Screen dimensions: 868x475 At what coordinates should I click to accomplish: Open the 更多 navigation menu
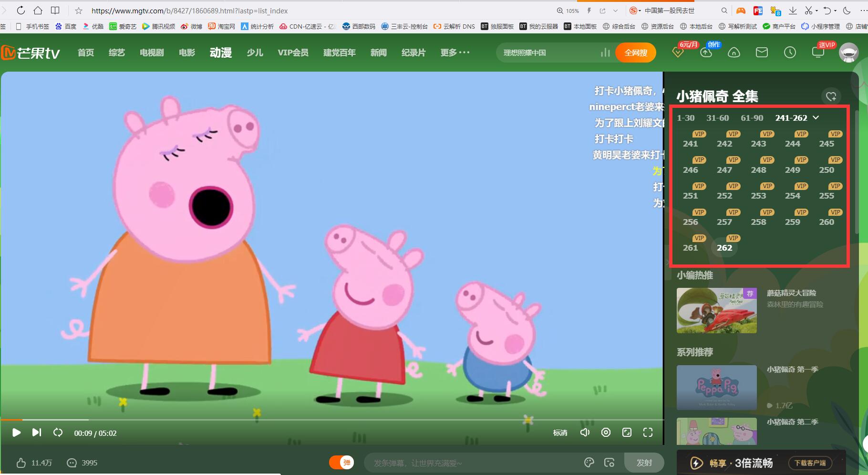coord(455,53)
